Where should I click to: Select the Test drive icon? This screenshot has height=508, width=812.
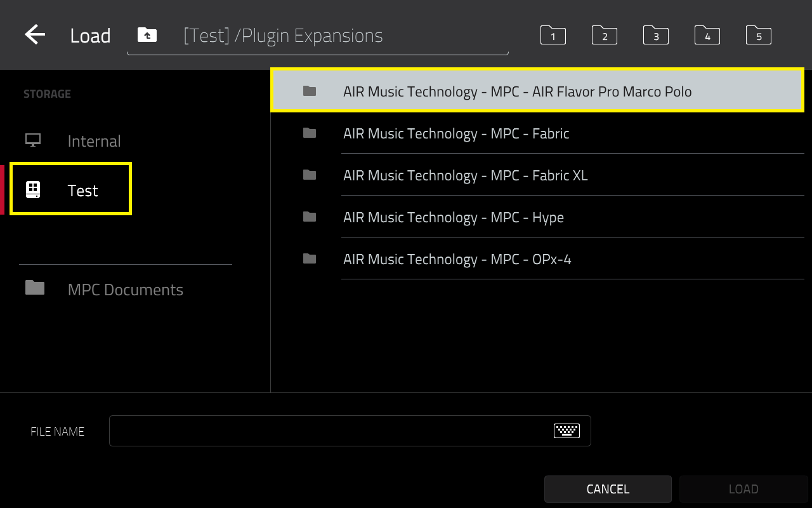pos(33,189)
